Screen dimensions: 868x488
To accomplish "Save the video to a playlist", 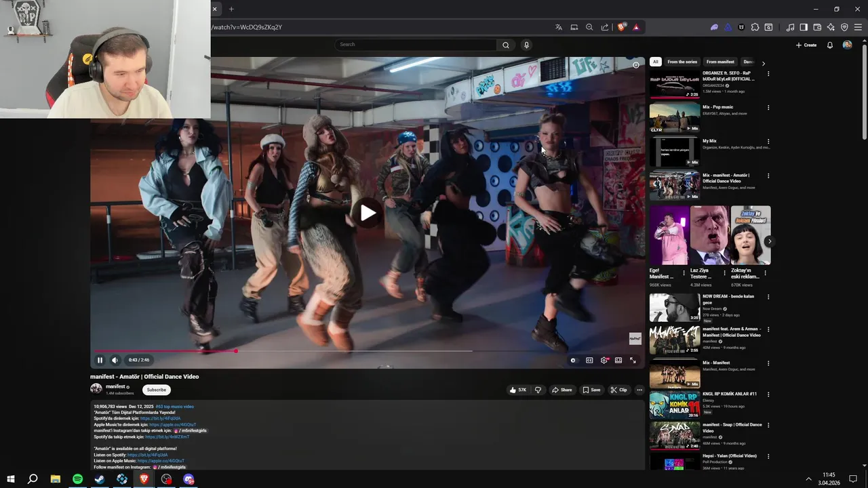I will pos(591,390).
